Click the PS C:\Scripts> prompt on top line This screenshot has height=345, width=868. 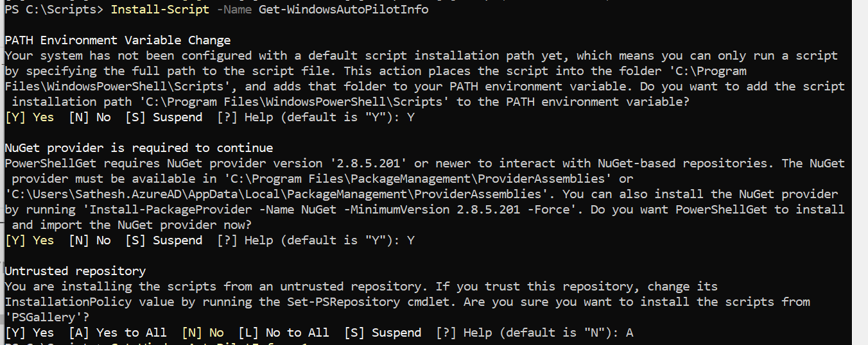point(54,10)
